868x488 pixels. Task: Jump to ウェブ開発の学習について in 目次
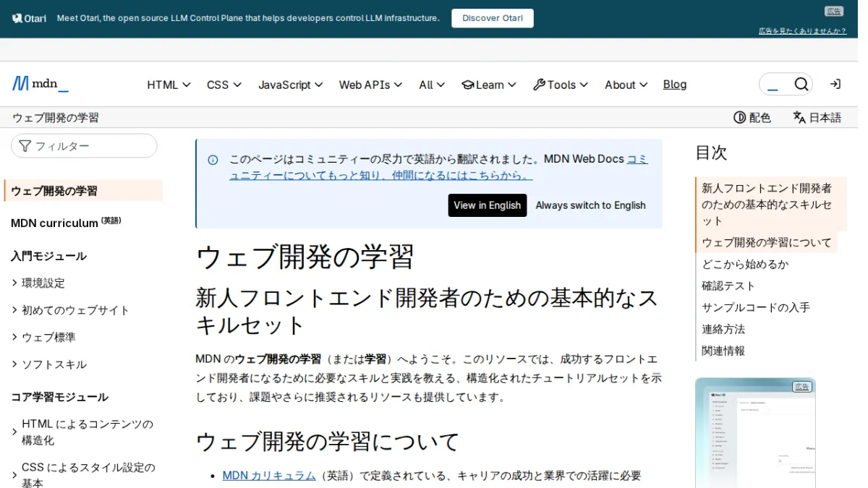(x=767, y=242)
